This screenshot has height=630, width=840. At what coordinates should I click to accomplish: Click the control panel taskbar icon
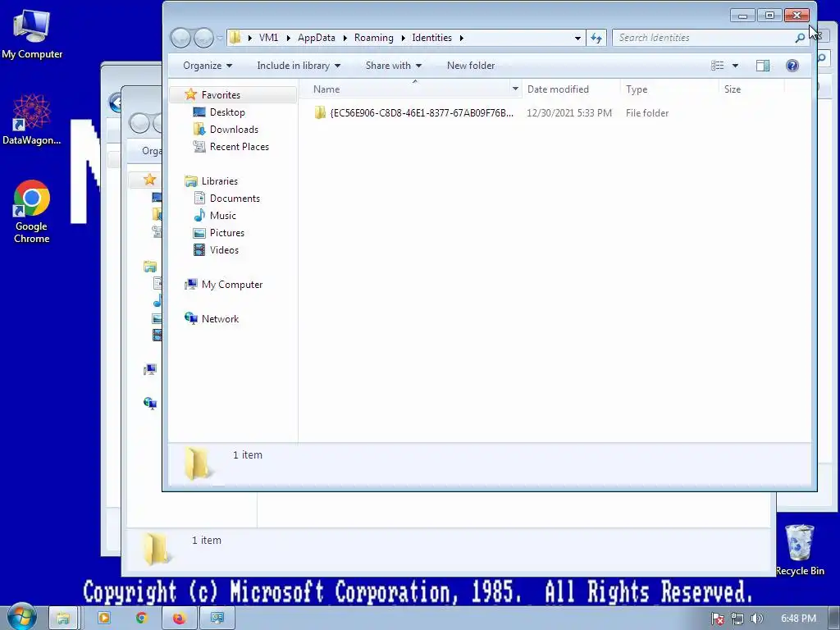[217, 618]
